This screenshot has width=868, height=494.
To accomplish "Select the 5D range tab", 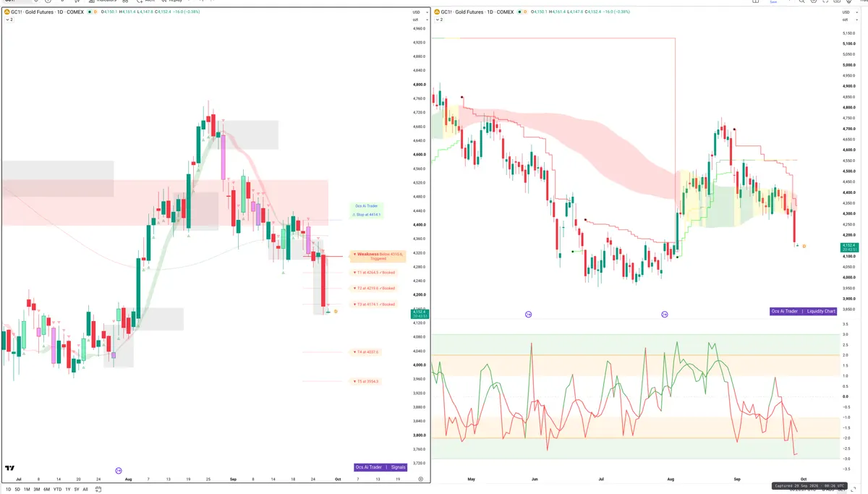I will (17, 490).
